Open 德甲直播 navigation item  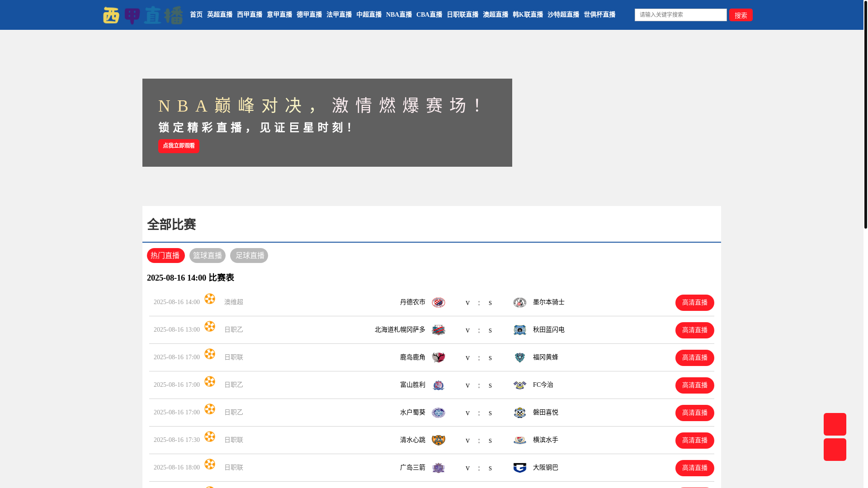pos(309,14)
